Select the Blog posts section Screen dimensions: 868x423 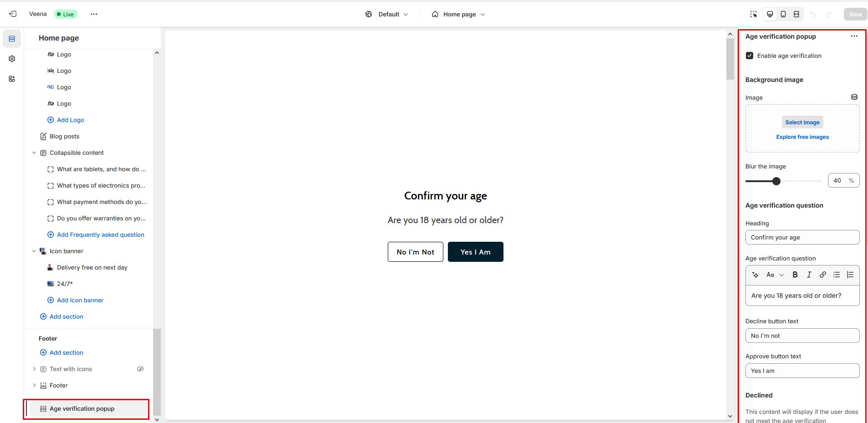coord(64,136)
